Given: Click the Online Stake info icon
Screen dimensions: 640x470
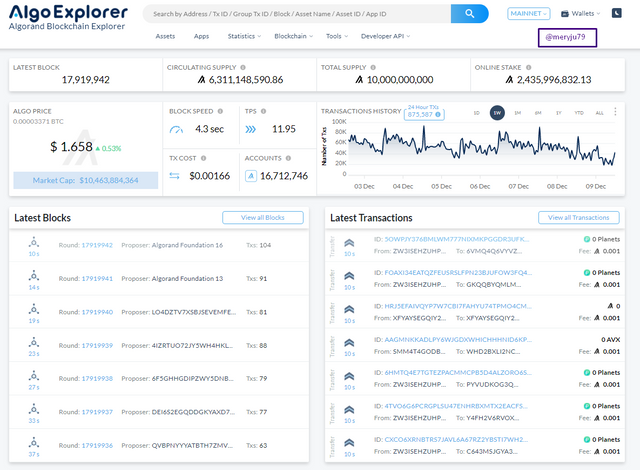Looking at the screenshot, I should (x=528, y=67).
